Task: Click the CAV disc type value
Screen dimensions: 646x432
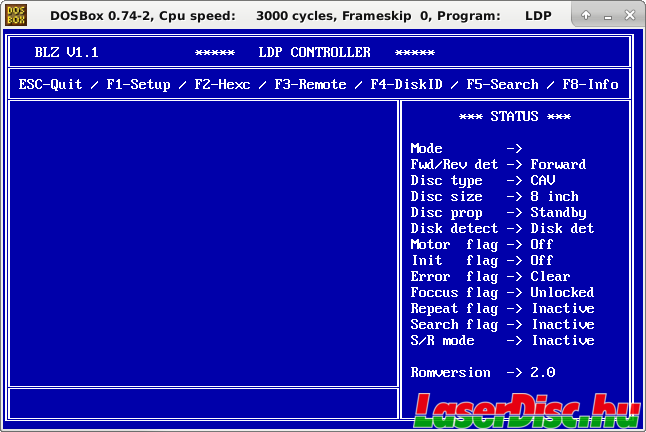Action: click(x=543, y=180)
